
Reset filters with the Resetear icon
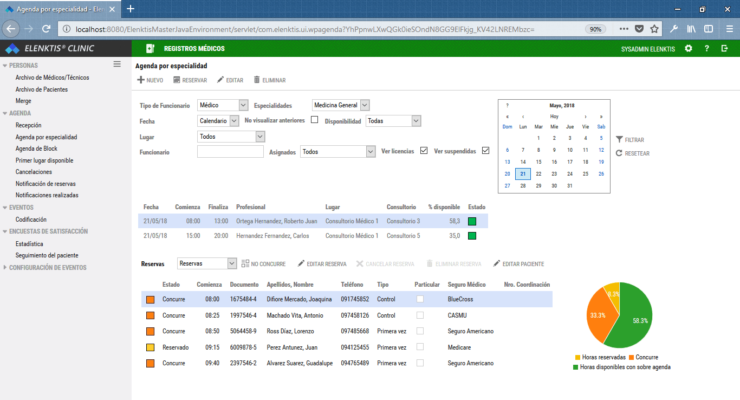tap(619, 152)
